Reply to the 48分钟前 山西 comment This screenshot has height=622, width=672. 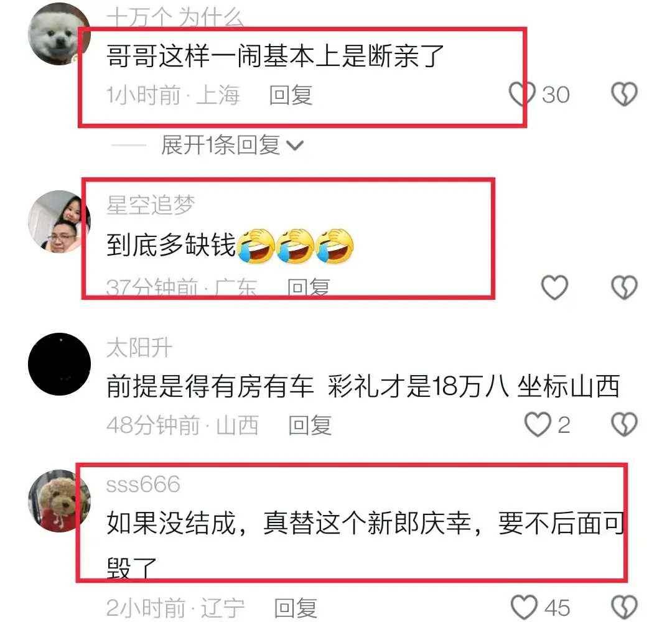pos(310,425)
